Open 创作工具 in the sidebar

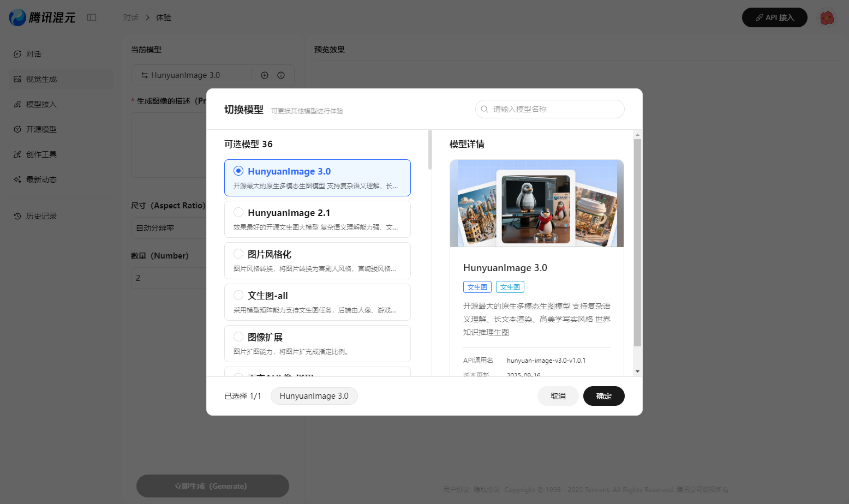click(61, 154)
